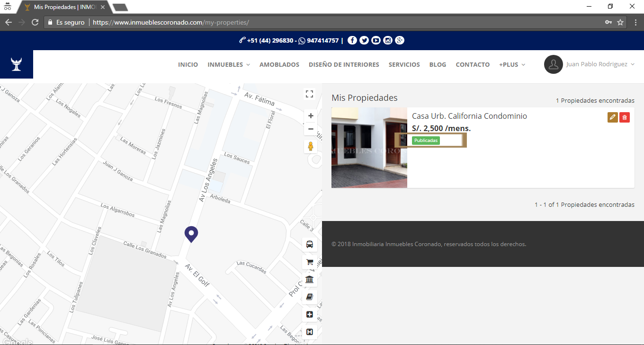Viewport: 644px width, 345px height.
Task: Zoom in on the map with the plus button
Action: [311, 116]
